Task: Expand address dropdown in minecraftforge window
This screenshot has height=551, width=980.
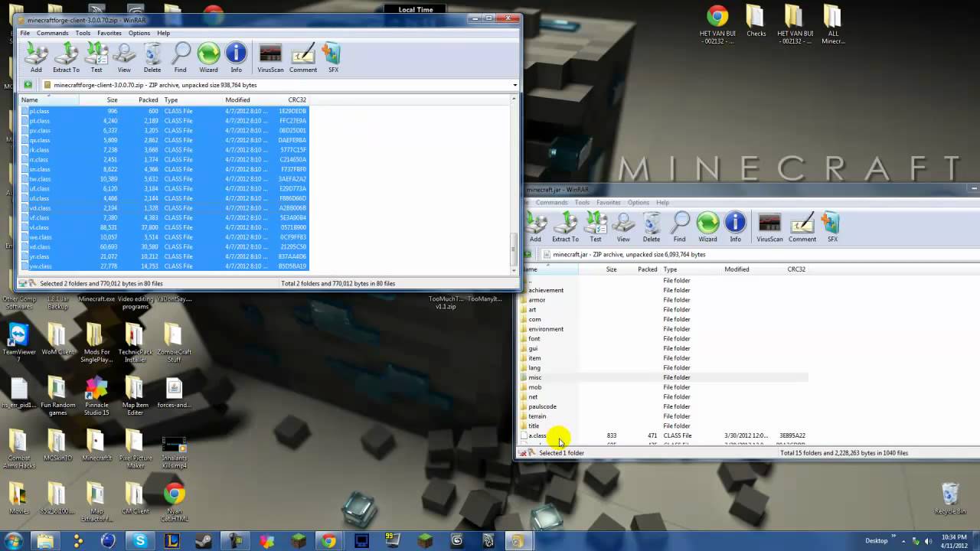Action: [x=514, y=85]
